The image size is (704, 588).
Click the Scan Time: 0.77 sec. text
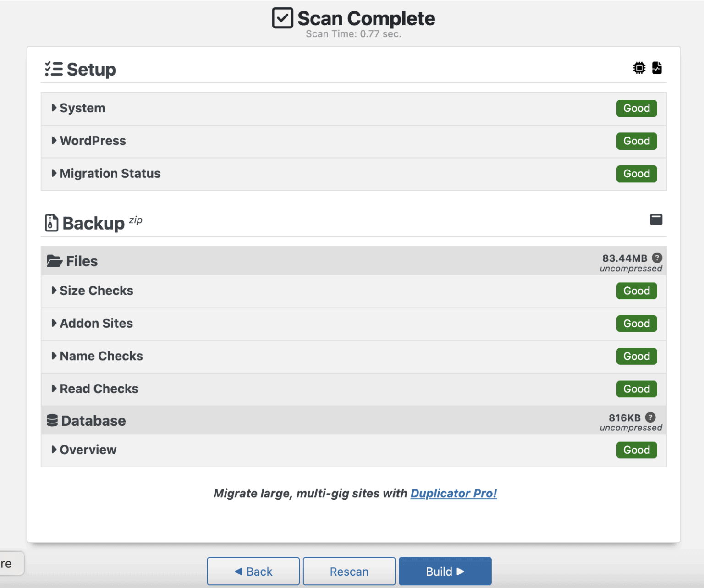[x=353, y=34]
